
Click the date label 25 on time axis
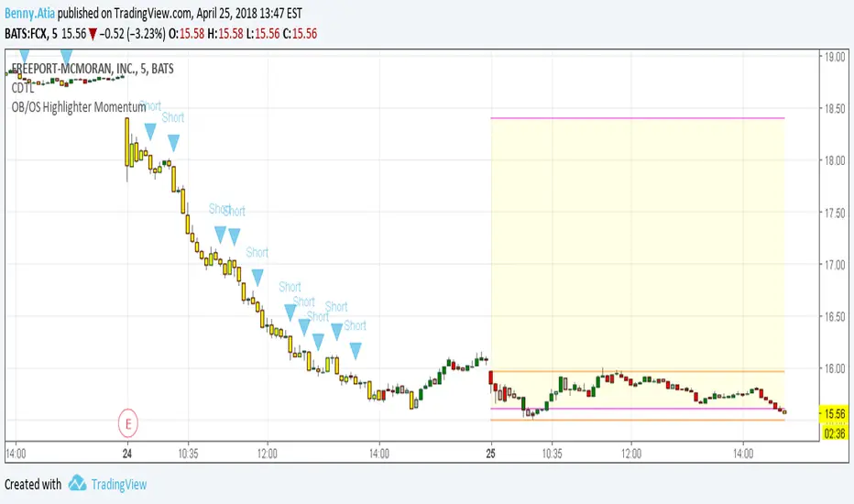[491, 454]
